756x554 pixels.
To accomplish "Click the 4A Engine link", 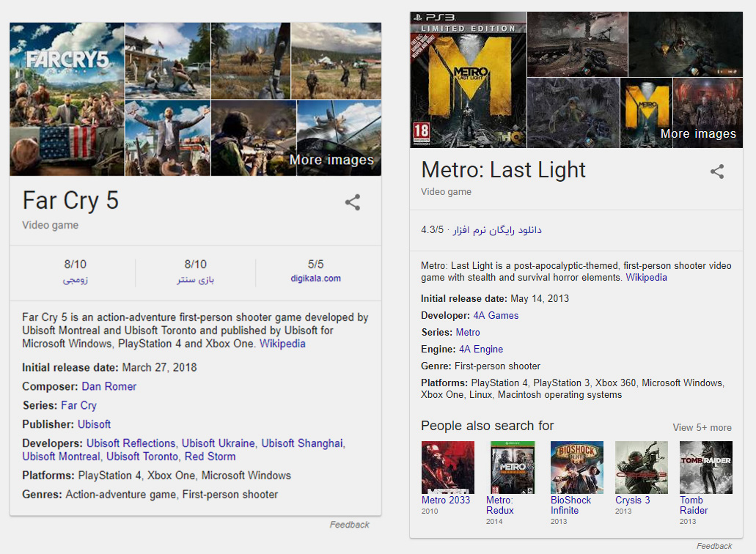I will (x=481, y=350).
